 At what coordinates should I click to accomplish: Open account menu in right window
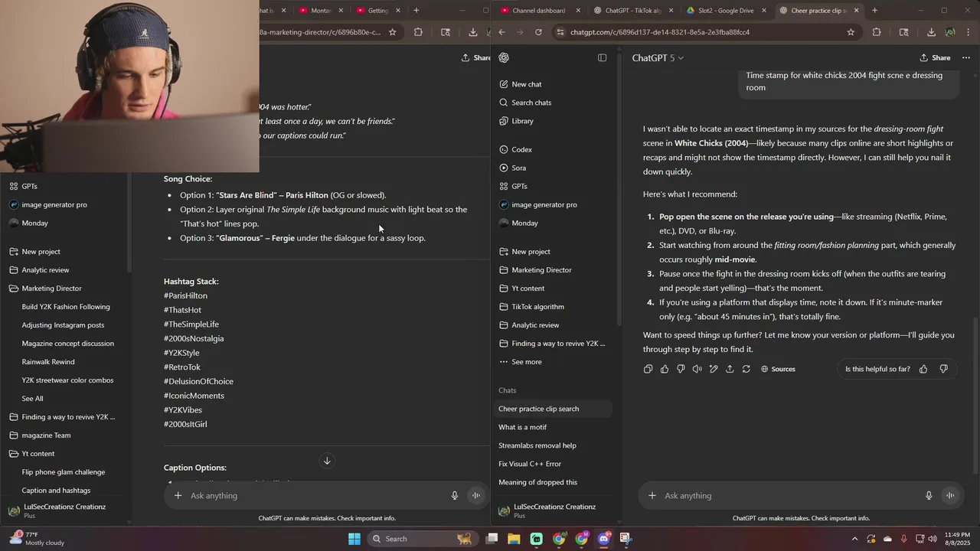[553, 510]
